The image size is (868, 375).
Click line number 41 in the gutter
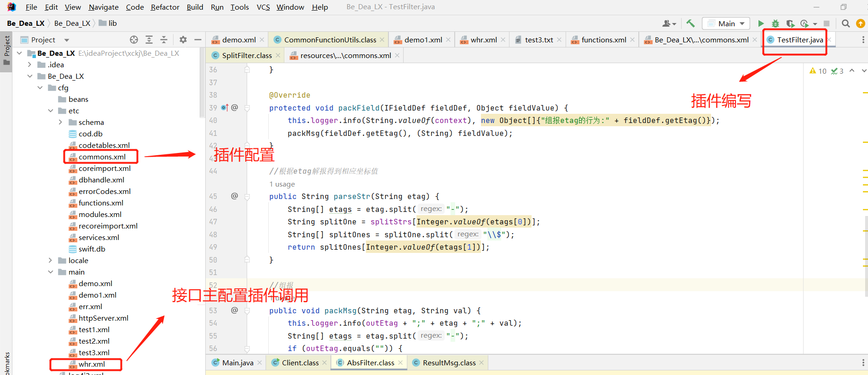(213, 134)
